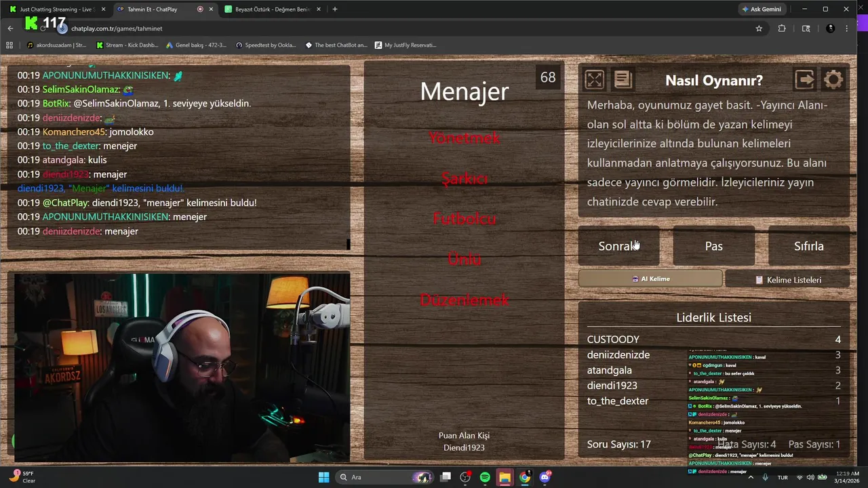Open weather widget showing 59°F Clear

[23, 477]
